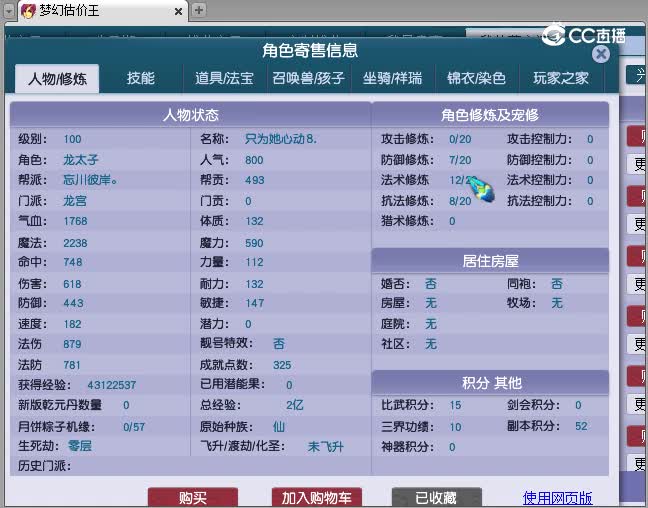Click the 法伤 value 879

72,344
